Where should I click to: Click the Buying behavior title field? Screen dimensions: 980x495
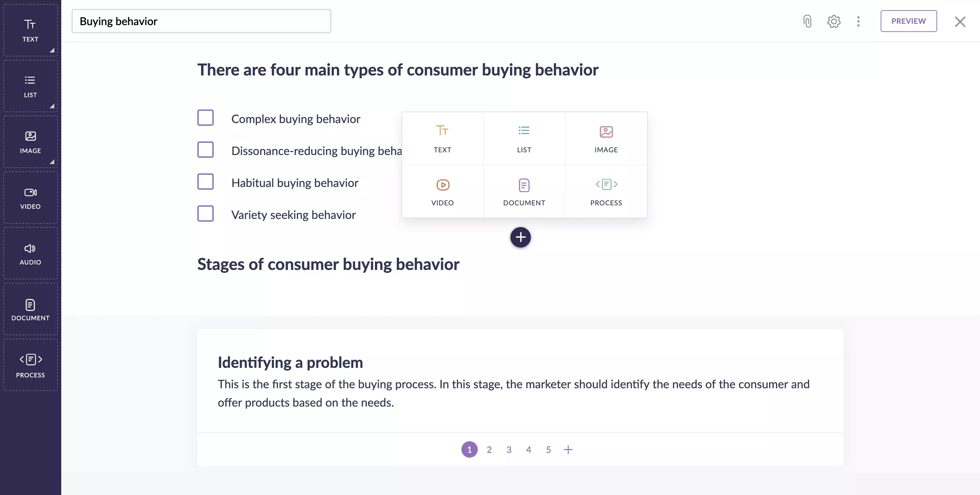[x=201, y=21]
